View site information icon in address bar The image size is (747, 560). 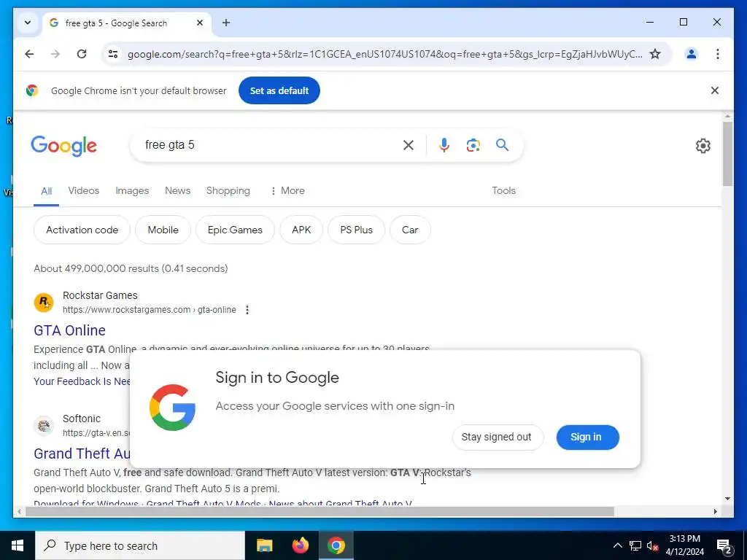click(x=113, y=54)
